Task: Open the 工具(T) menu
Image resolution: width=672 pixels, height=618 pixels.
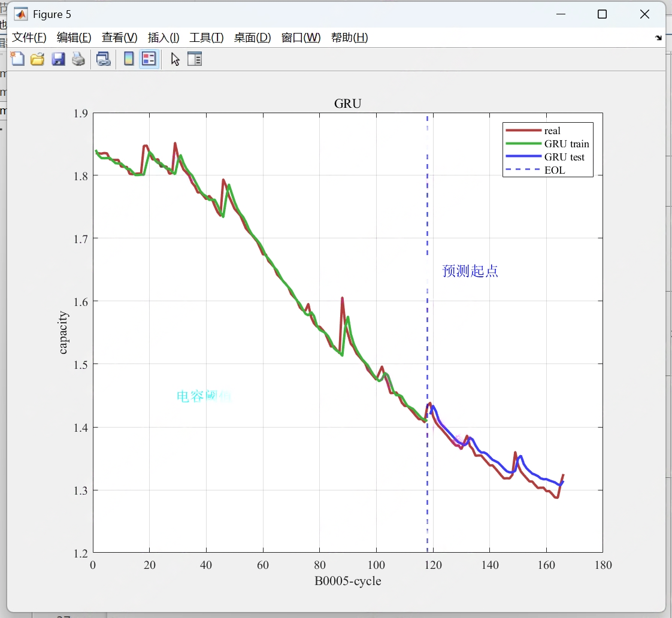Action: (x=207, y=38)
